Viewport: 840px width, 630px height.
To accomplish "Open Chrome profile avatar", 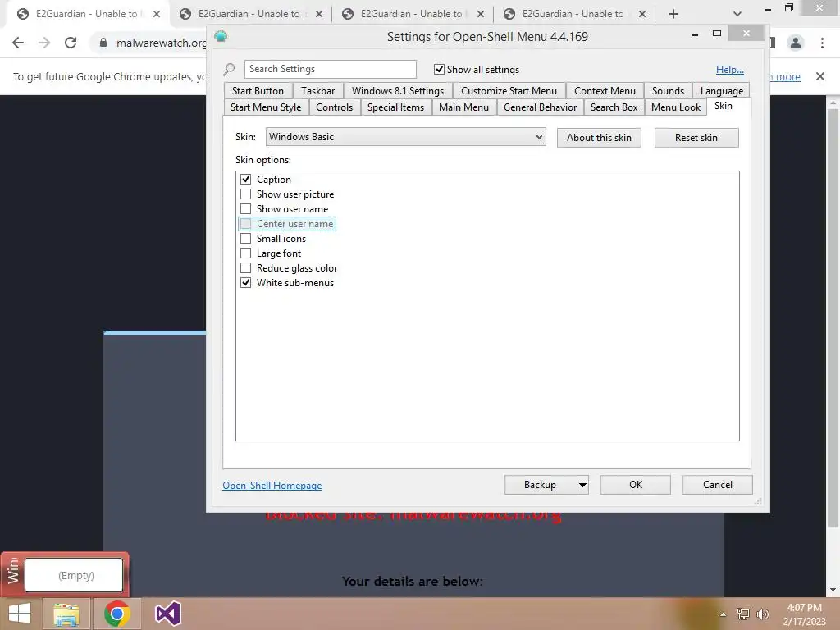I will [x=796, y=43].
